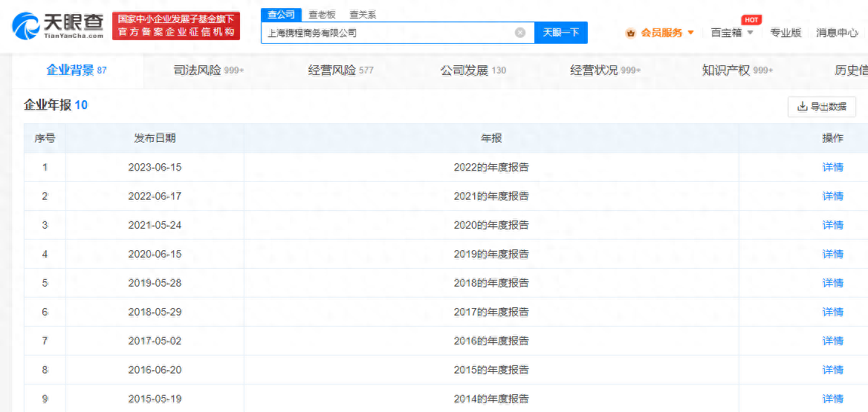Click the text 2020的年度报告
Image resolution: width=868 pixels, height=412 pixels.
(x=491, y=225)
